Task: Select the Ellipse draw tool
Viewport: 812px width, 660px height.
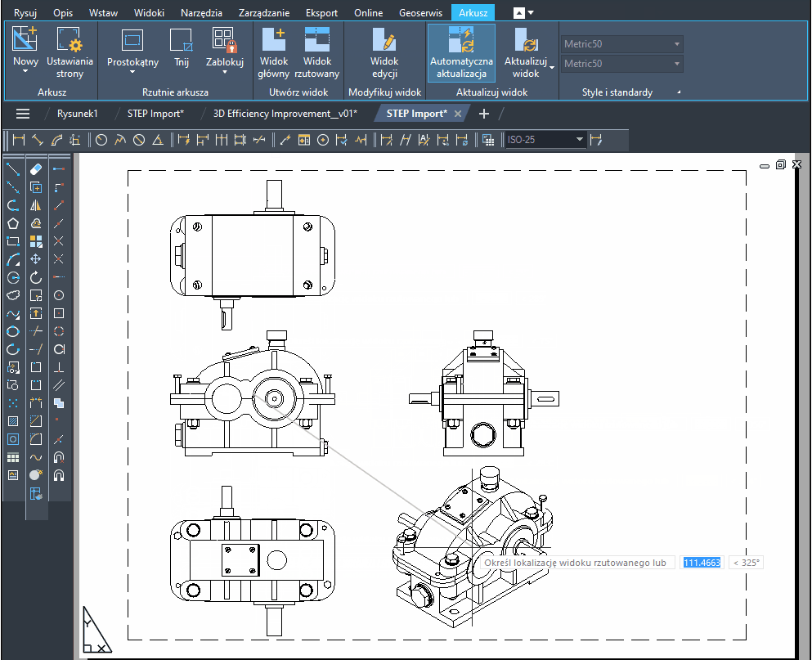Action: pyautogui.click(x=13, y=331)
